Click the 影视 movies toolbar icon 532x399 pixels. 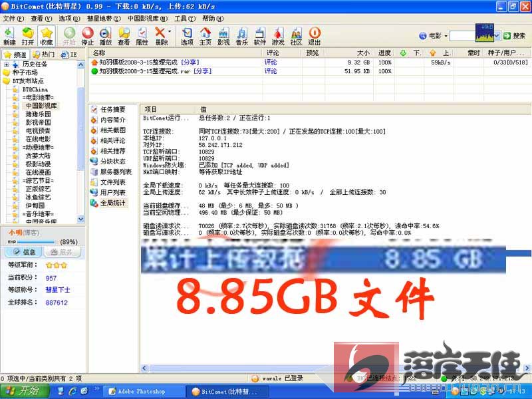[x=223, y=36]
